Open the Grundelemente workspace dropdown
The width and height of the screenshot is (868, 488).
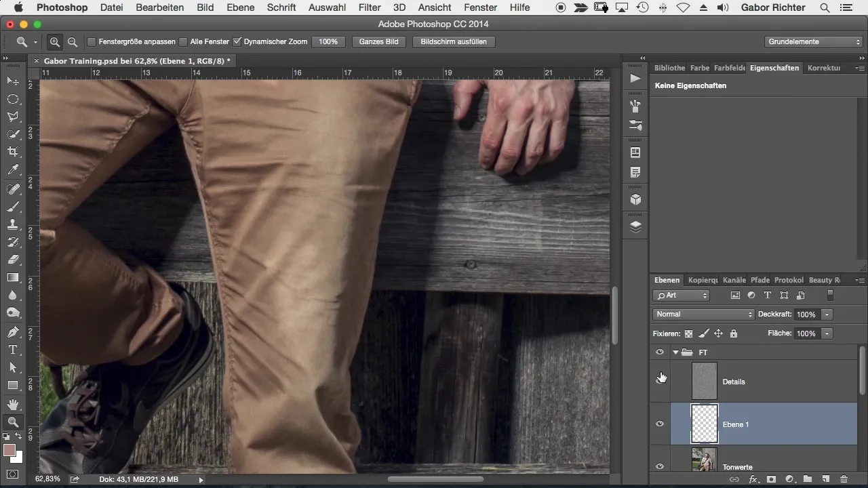coord(814,42)
